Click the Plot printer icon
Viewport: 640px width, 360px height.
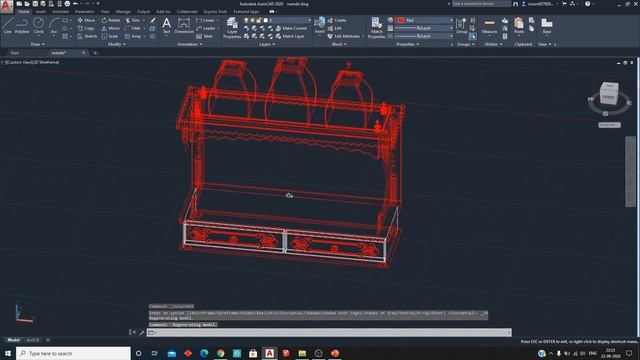tap(67, 4)
